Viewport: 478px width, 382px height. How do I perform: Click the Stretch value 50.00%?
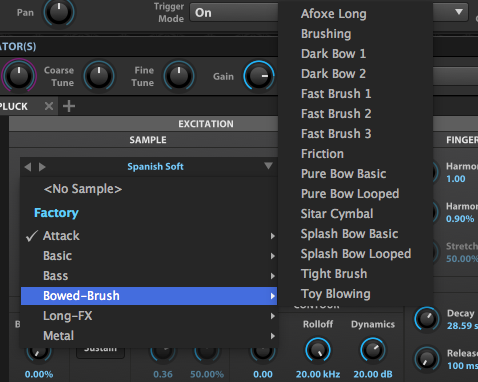click(462, 259)
